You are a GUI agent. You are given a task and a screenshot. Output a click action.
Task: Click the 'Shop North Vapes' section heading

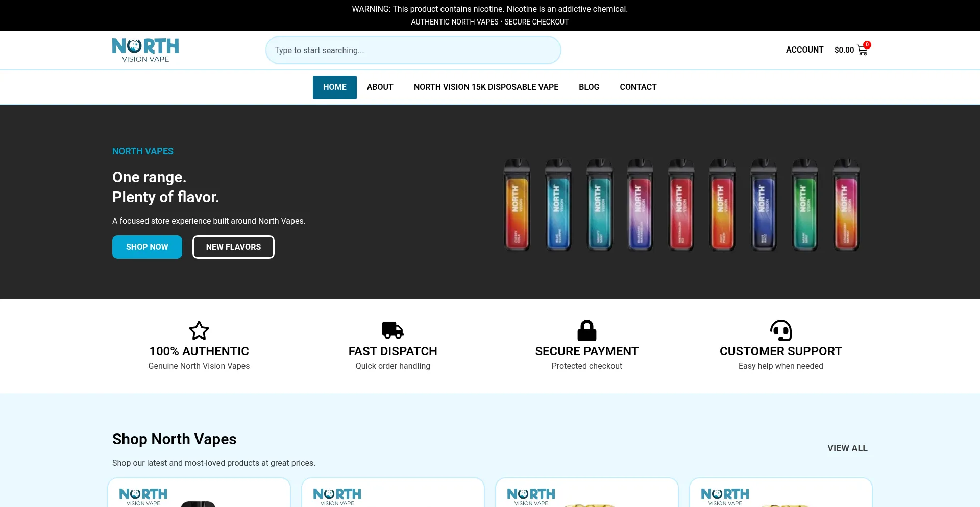[x=175, y=439]
